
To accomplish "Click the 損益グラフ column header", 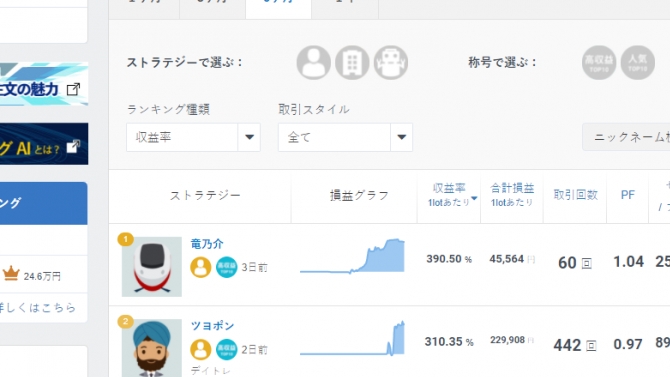I will [359, 195].
